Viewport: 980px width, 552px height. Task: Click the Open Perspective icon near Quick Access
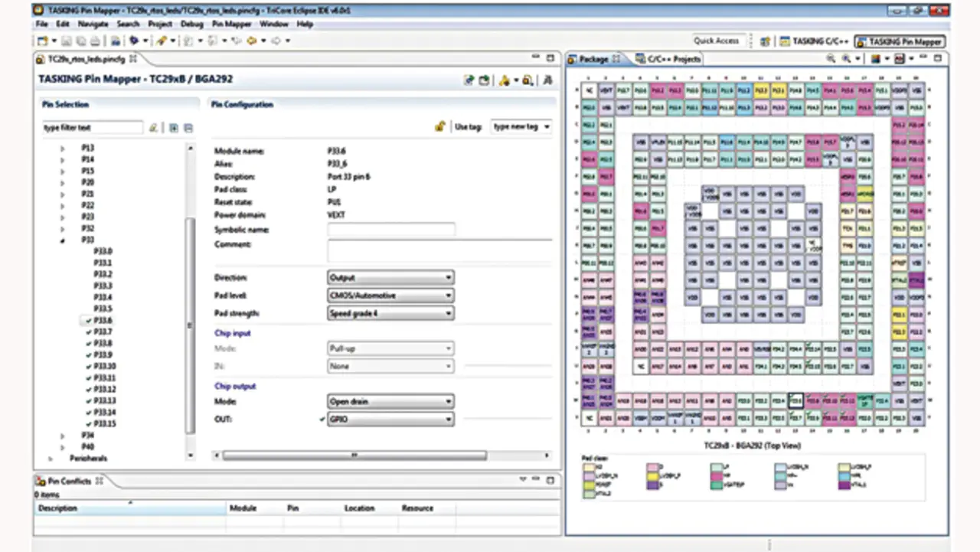click(764, 41)
